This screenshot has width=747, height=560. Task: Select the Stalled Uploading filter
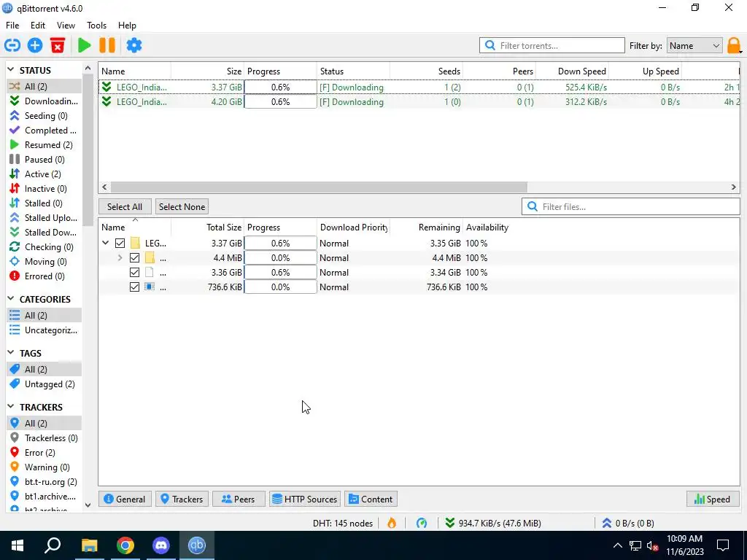(x=43, y=218)
